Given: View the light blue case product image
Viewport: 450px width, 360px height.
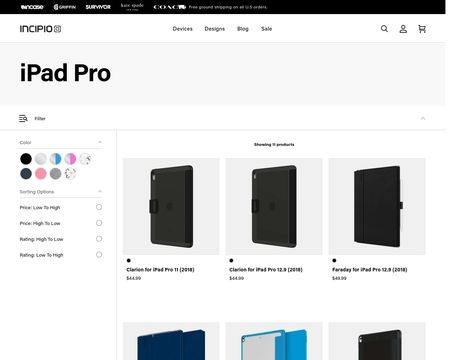Looking at the screenshot, I should [x=274, y=341].
